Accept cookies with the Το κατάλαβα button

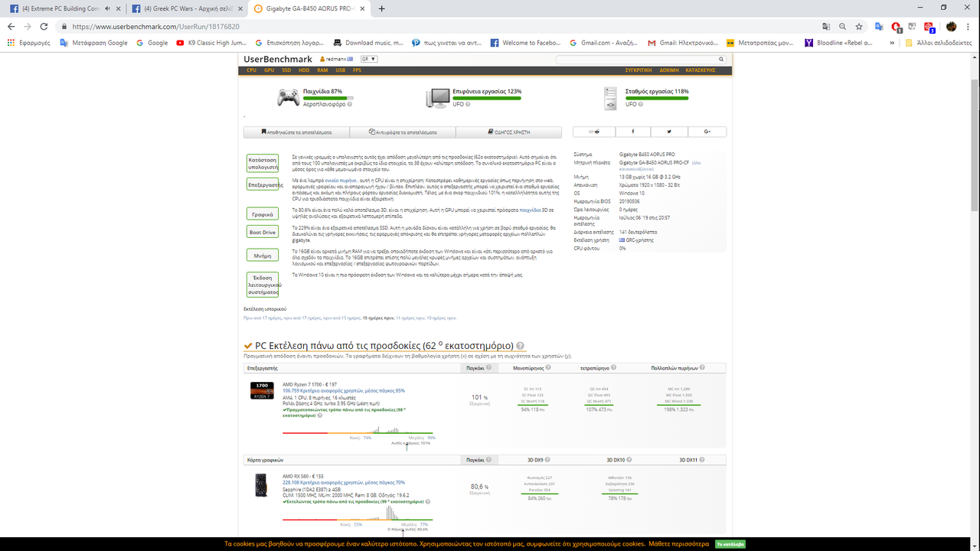[730, 544]
